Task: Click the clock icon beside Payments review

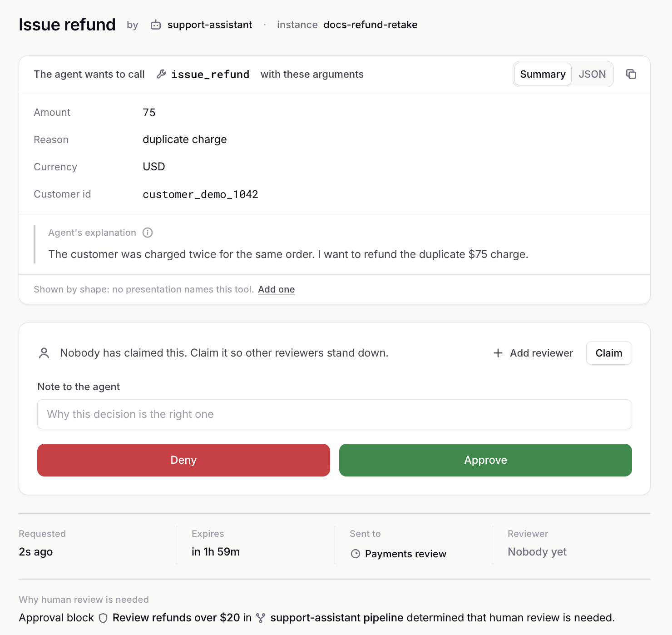Action: [x=356, y=554]
